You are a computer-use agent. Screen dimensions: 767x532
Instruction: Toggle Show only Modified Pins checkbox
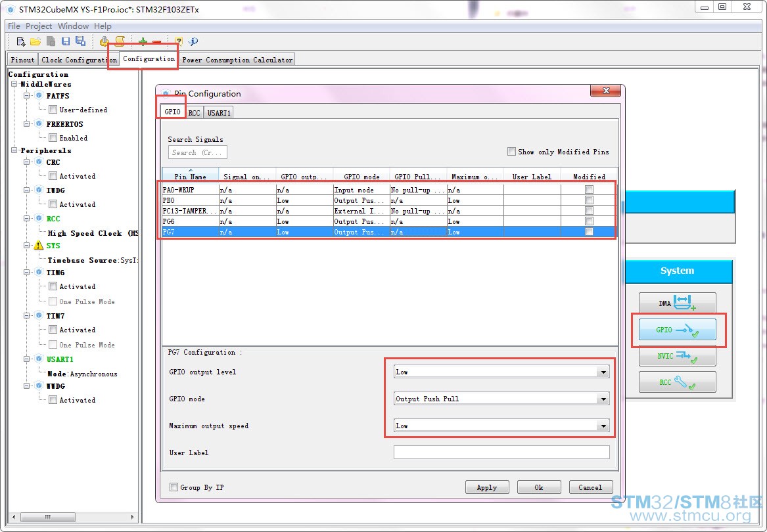point(511,152)
